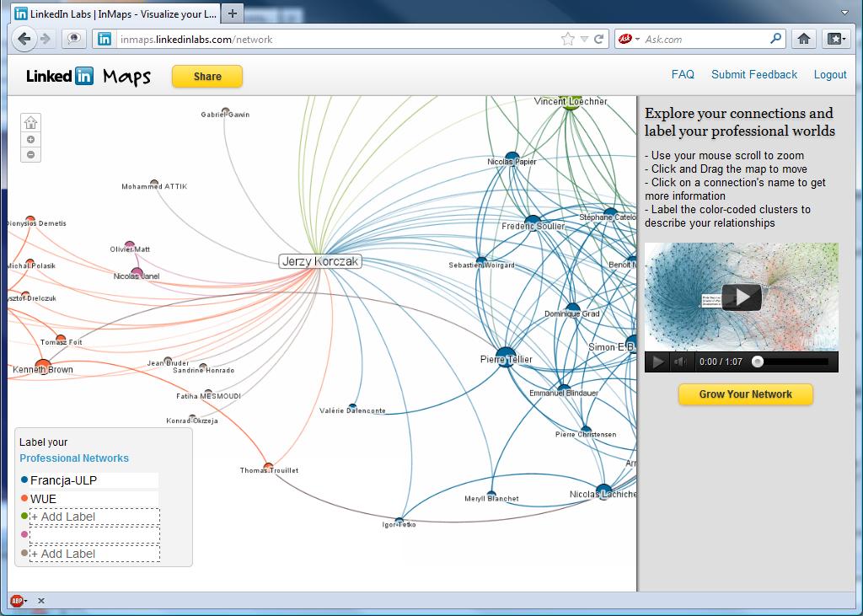The image size is (863, 616).
Task: Click the Sebastien Woirgard name label
Action: point(481,265)
